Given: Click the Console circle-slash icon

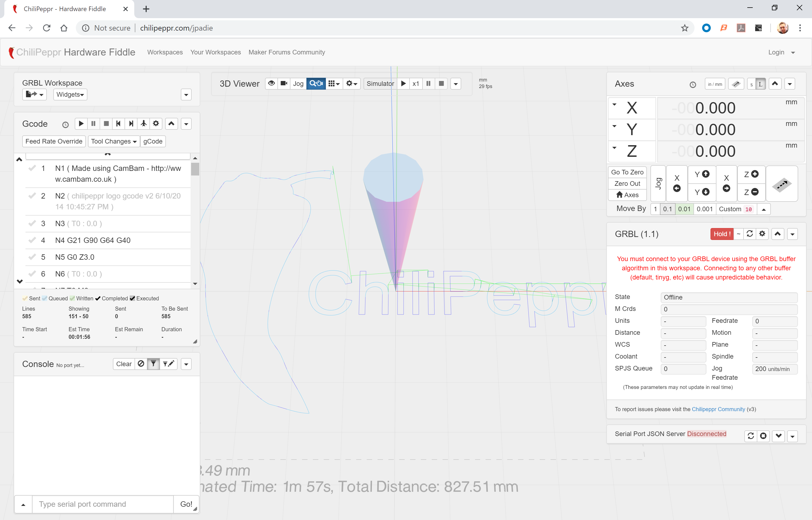Looking at the screenshot, I should 141,364.
